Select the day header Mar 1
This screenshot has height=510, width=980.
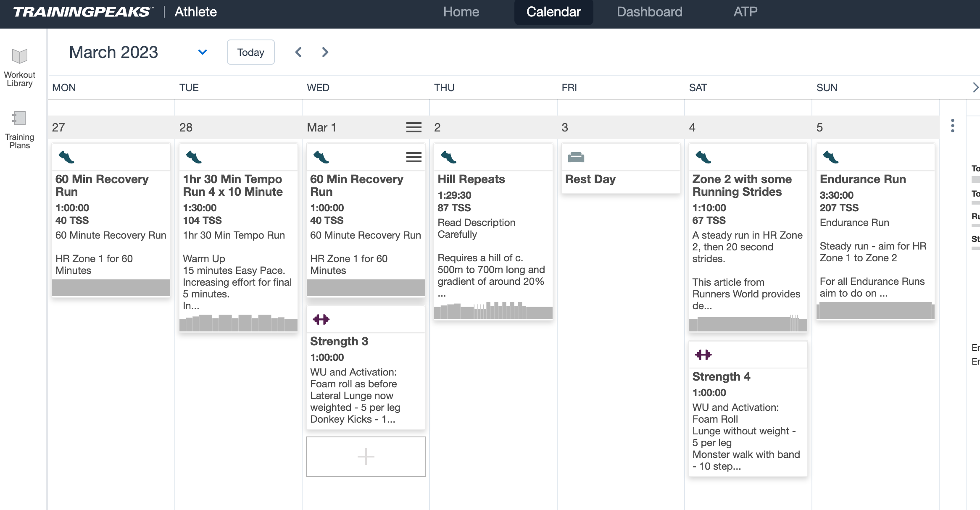[x=321, y=127]
